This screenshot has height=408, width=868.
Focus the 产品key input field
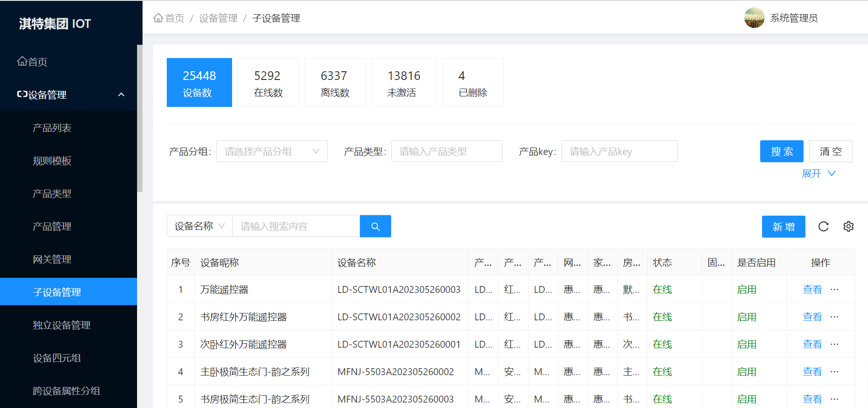pyautogui.click(x=619, y=151)
